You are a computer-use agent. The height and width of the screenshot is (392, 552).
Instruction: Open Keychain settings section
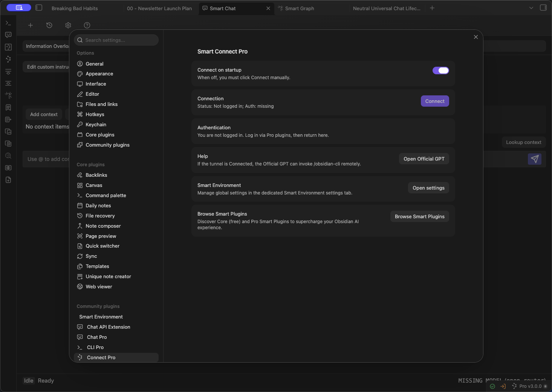coord(116,125)
